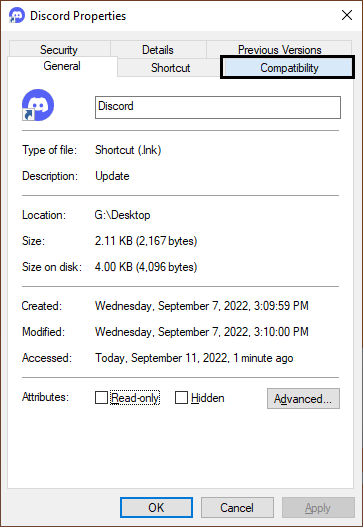Image resolution: width=363 pixels, height=527 pixels.
Task: Click the Discord name text field
Action: click(218, 107)
